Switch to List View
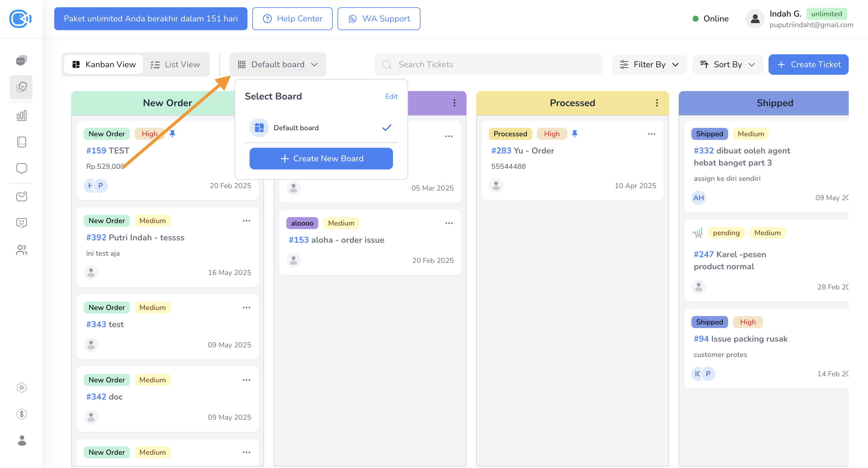Viewport: 868px width, 468px height. click(x=175, y=65)
